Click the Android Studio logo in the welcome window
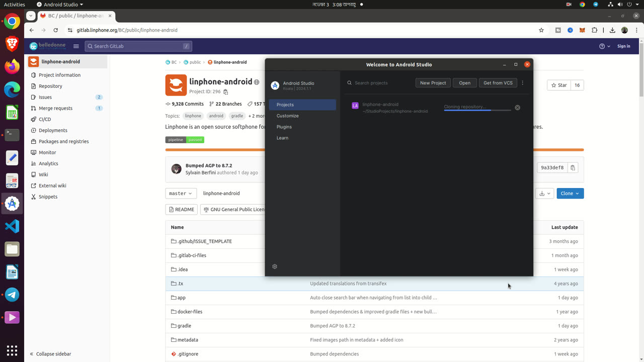This screenshot has height=362, width=644. (275, 85)
